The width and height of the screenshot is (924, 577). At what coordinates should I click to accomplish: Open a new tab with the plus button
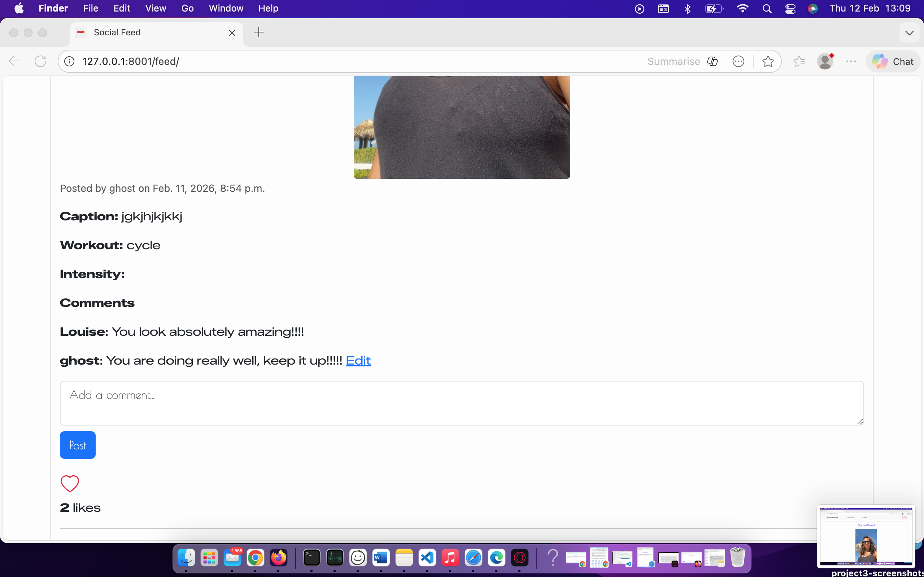(259, 32)
